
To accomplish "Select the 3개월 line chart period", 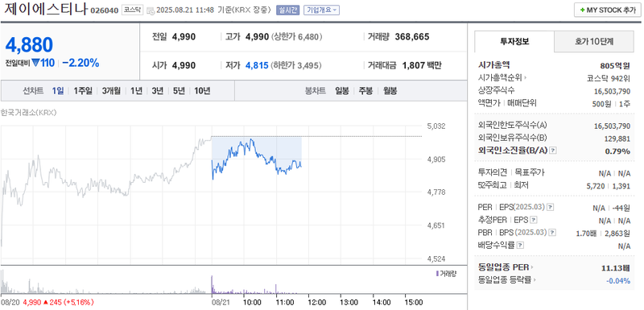I will [111, 91].
